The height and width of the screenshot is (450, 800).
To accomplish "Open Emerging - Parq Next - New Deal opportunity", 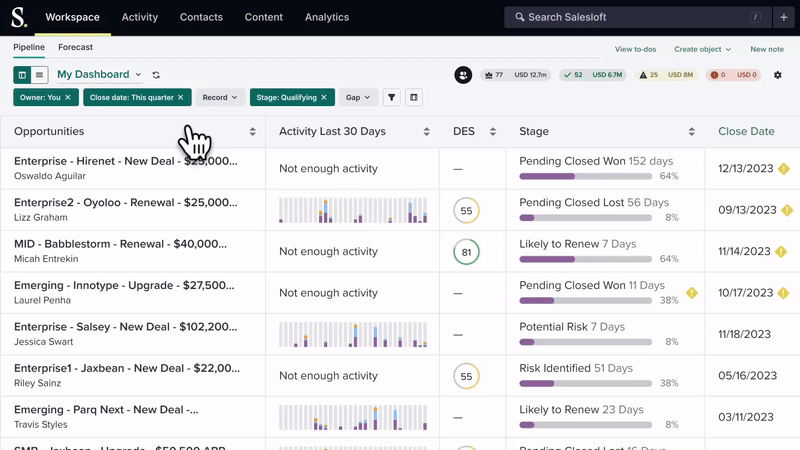I will [x=106, y=410].
